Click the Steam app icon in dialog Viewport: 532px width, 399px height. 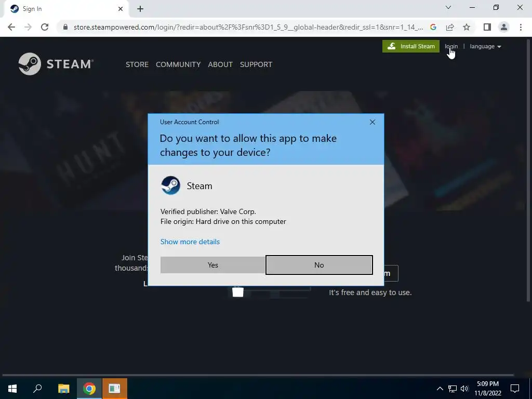tap(170, 185)
